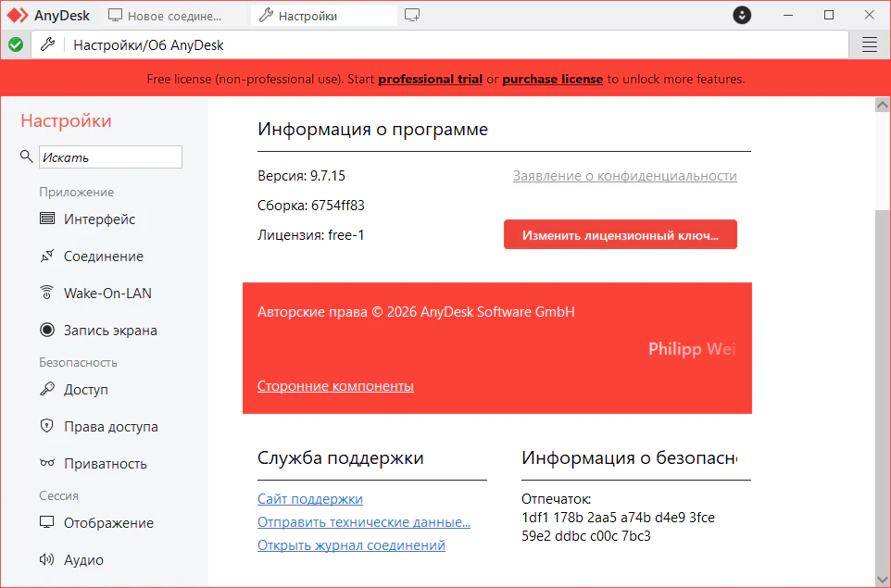
Task: Open the hamburger main menu
Action: (x=870, y=44)
